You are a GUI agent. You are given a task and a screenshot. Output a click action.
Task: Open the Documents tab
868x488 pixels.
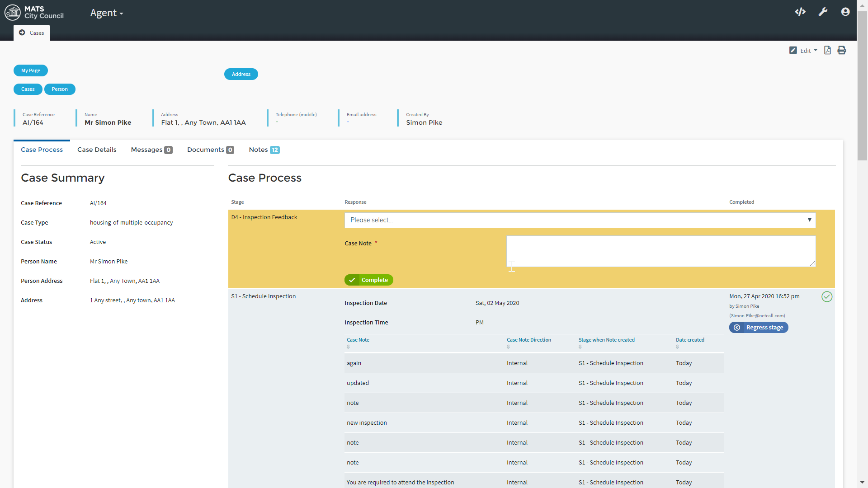[210, 150]
